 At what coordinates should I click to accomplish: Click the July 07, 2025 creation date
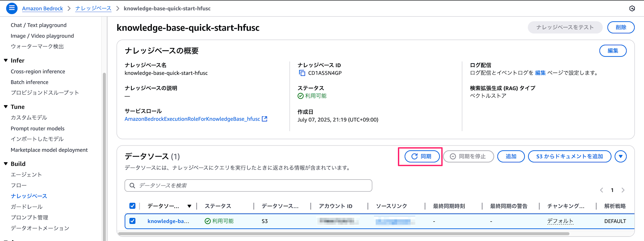tap(338, 120)
